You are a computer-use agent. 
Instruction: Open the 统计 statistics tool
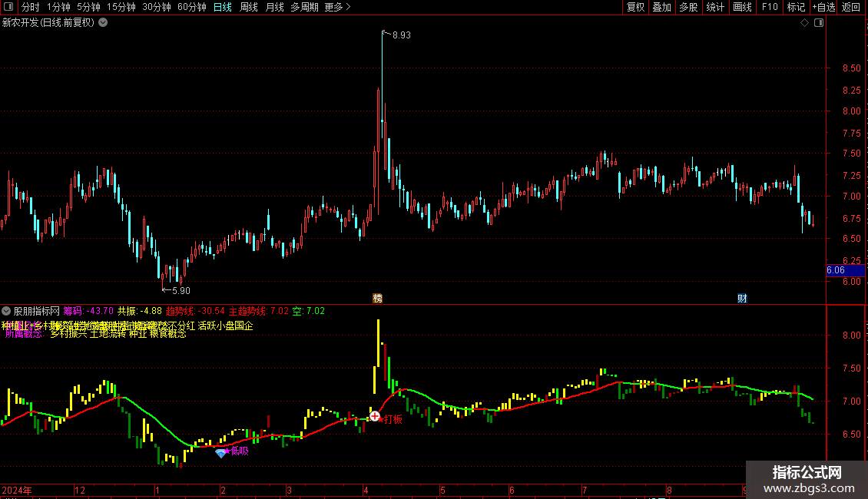pyautogui.click(x=714, y=7)
